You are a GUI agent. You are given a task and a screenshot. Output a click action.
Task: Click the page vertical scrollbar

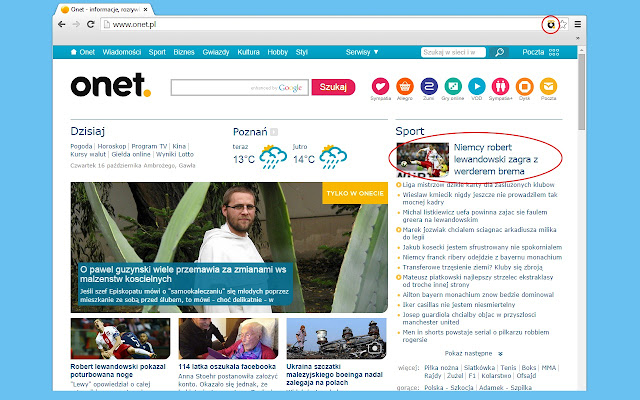(x=582, y=92)
